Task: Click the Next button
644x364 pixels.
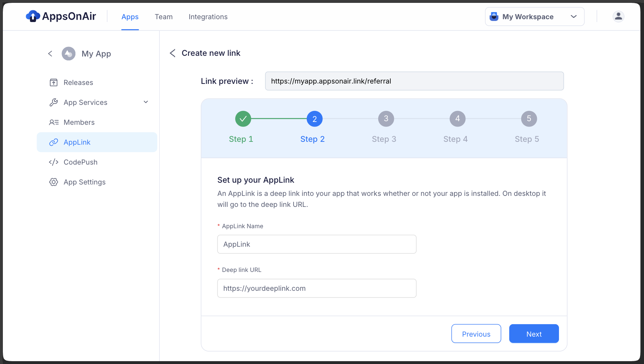Action: point(534,334)
